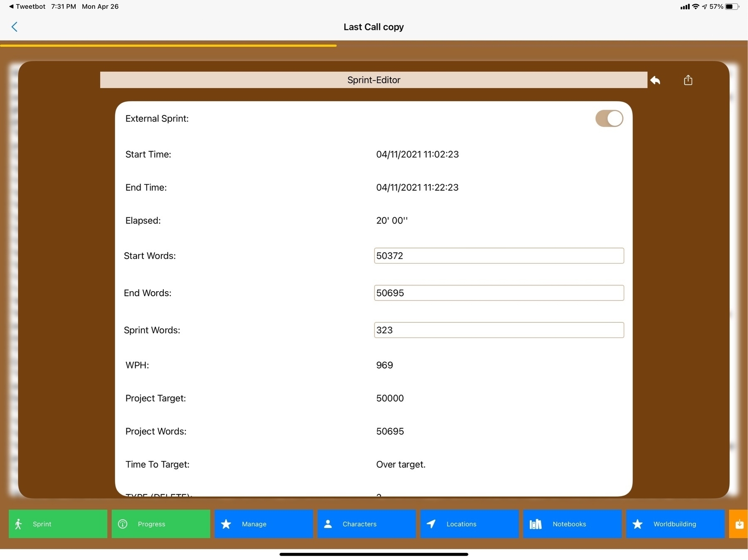Click the End Time value

pos(417,187)
